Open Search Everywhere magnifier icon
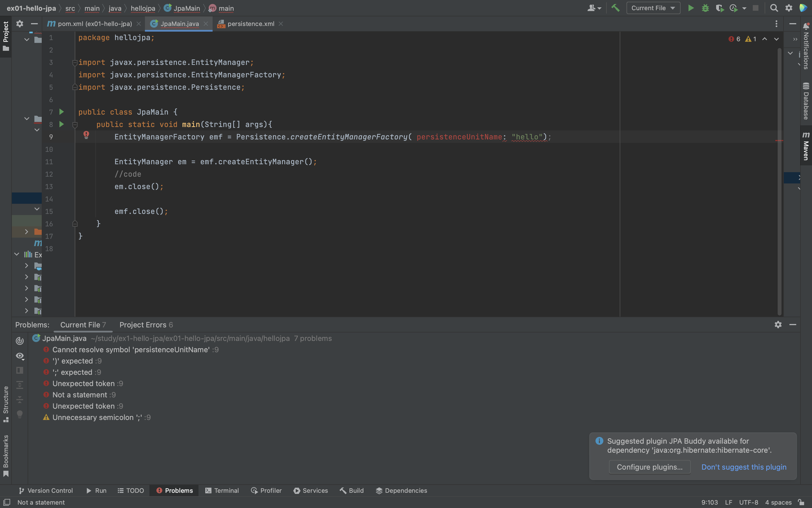The image size is (812, 508). (x=774, y=8)
